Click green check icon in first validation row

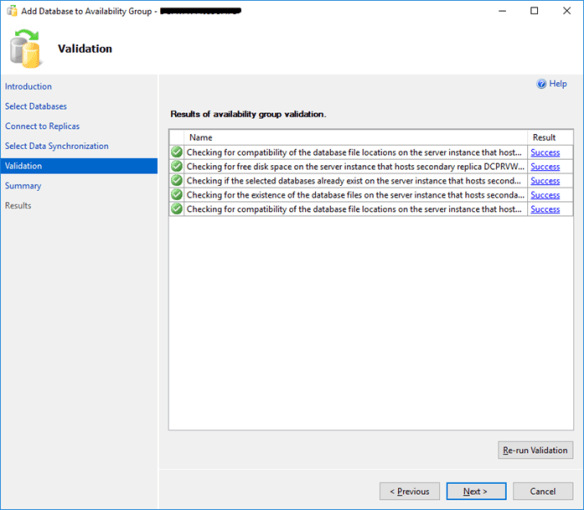coord(177,152)
